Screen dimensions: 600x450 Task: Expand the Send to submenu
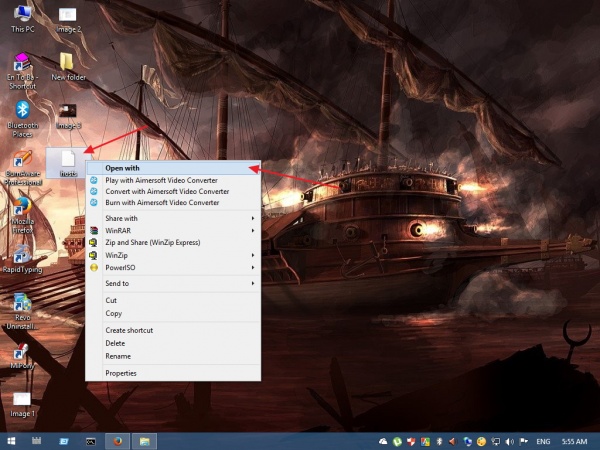173,284
